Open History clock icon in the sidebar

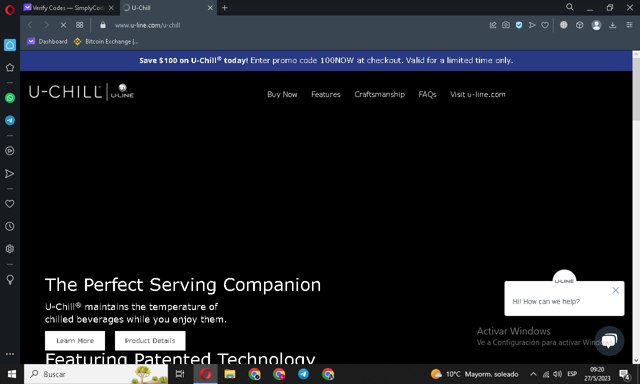[10, 226]
